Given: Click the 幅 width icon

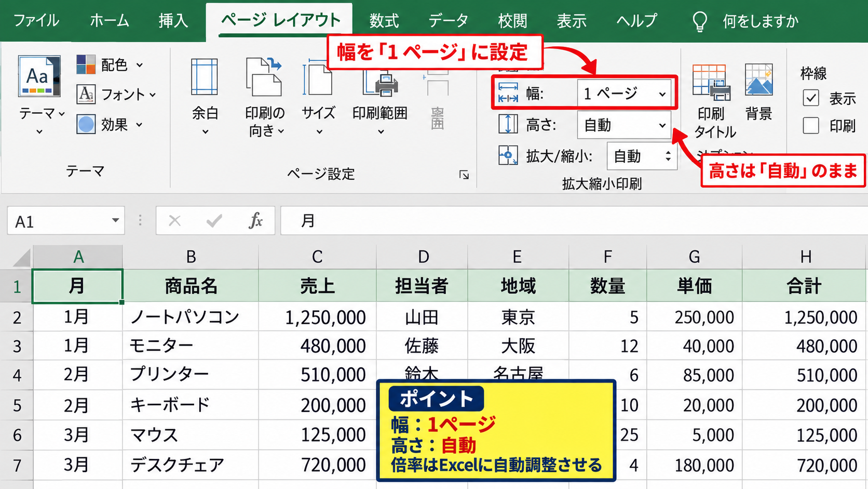Looking at the screenshot, I should 508,94.
